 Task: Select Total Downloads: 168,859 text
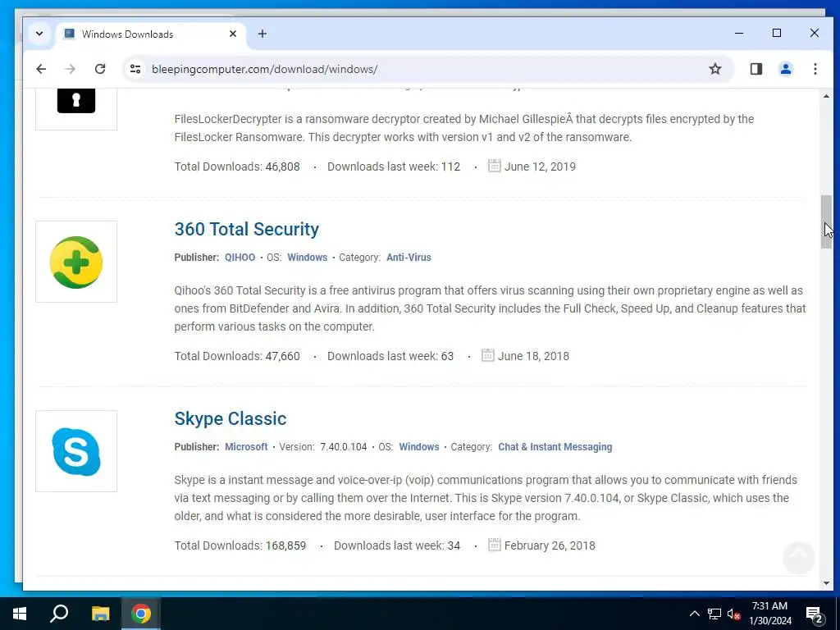coord(240,546)
